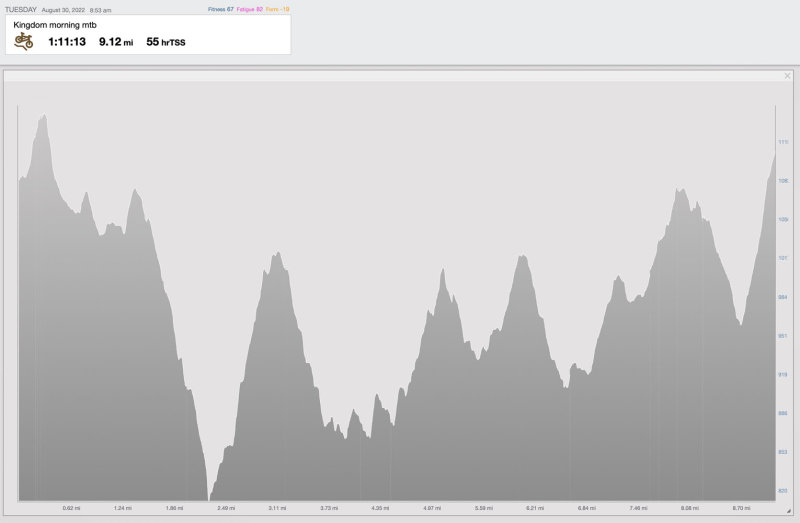
Task: Click the 1.24 mi axis label
Action: coord(123,508)
